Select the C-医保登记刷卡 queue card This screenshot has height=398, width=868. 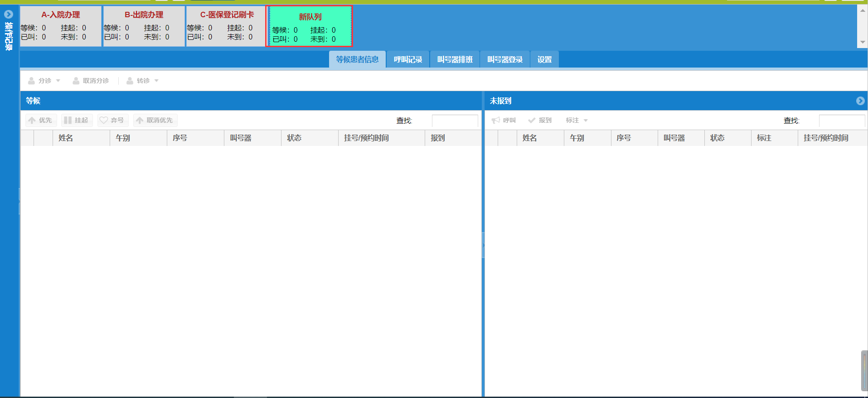tap(226, 26)
